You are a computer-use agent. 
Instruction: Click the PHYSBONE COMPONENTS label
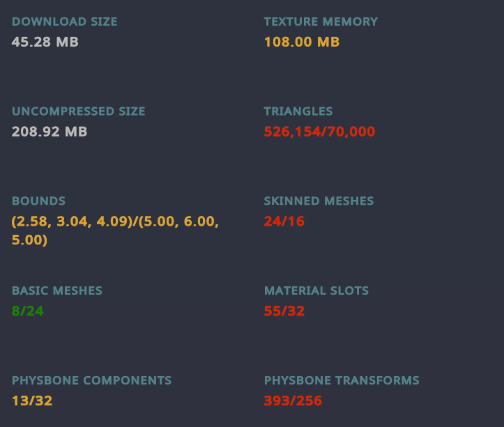91,380
